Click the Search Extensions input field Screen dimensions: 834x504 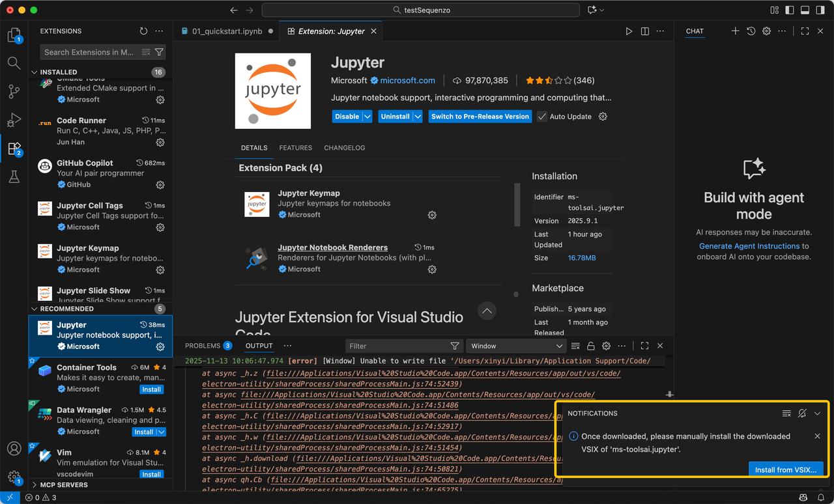pos(89,52)
